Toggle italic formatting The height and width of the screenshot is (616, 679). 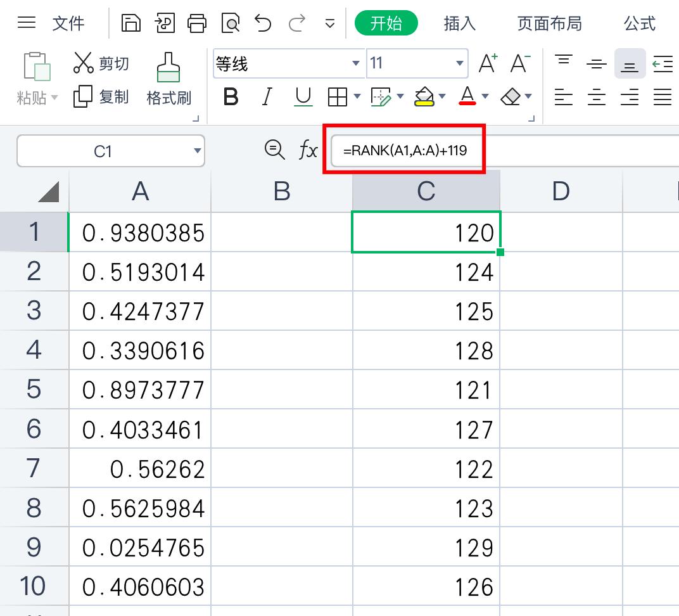267,96
